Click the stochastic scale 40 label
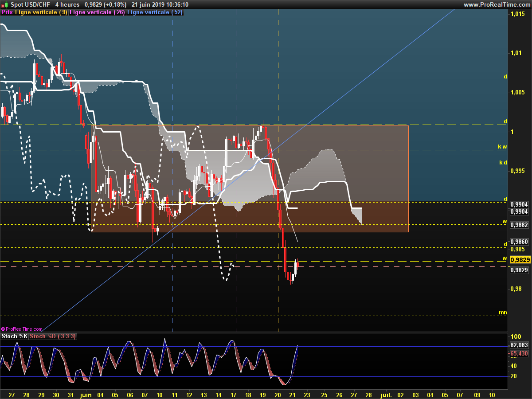This screenshot has width=532, height=399. pos(514,366)
